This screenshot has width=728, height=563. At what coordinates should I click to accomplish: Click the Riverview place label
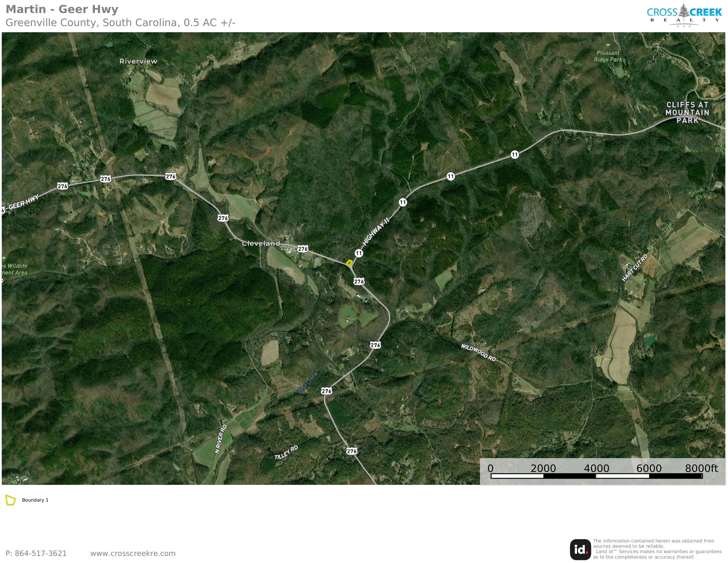[138, 61]
